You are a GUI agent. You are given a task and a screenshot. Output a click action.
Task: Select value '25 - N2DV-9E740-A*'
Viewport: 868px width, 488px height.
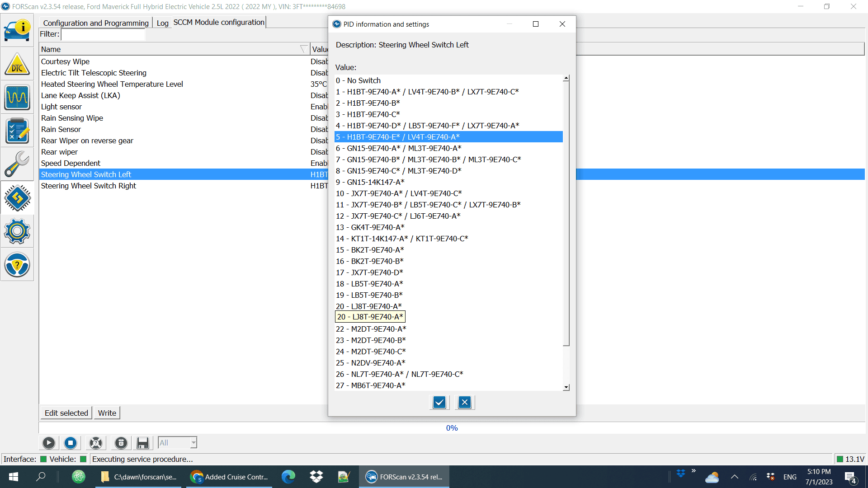448,363
